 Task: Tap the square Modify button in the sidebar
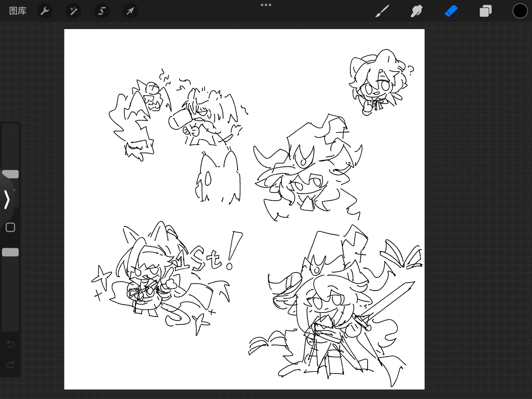pos(10,227)
